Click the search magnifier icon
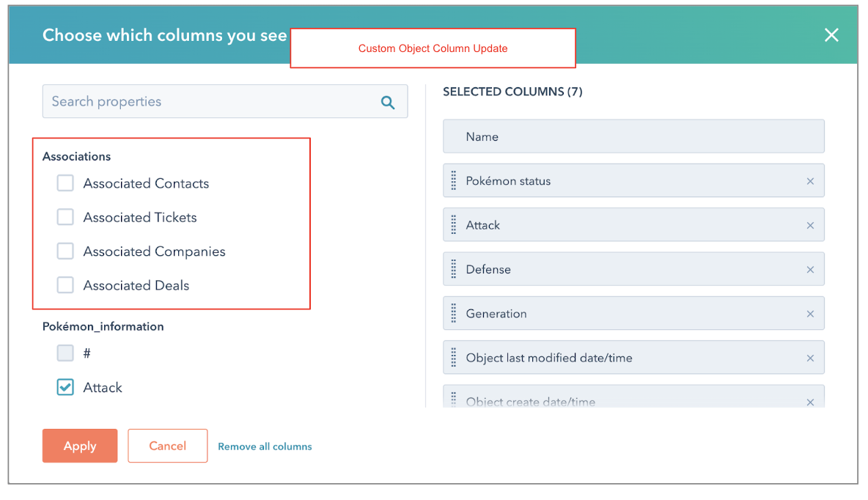This screenshot has height=500, width=868. (388, 103)
